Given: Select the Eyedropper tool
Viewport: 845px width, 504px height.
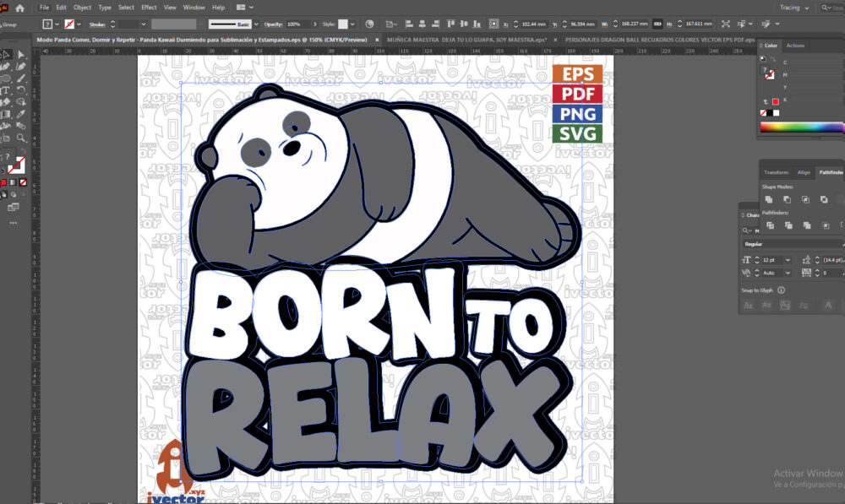Looking at the screenshot, I should click(x=21, y=114).
